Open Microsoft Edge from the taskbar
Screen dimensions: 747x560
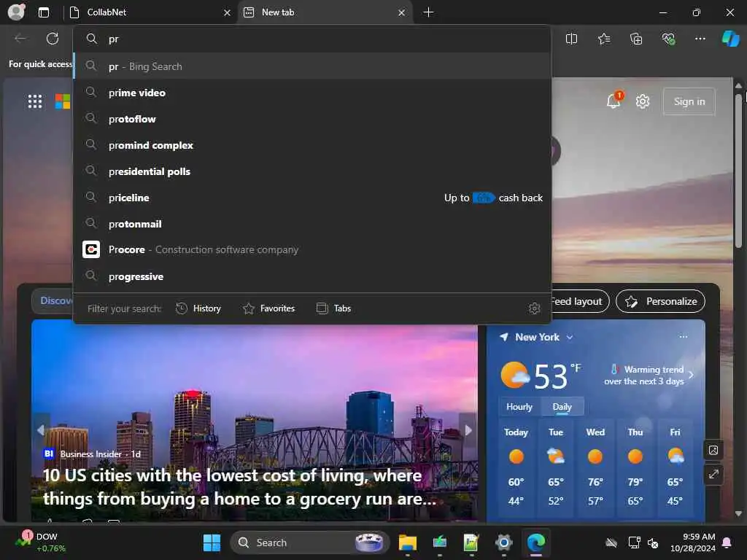click(x=536, y=542)
